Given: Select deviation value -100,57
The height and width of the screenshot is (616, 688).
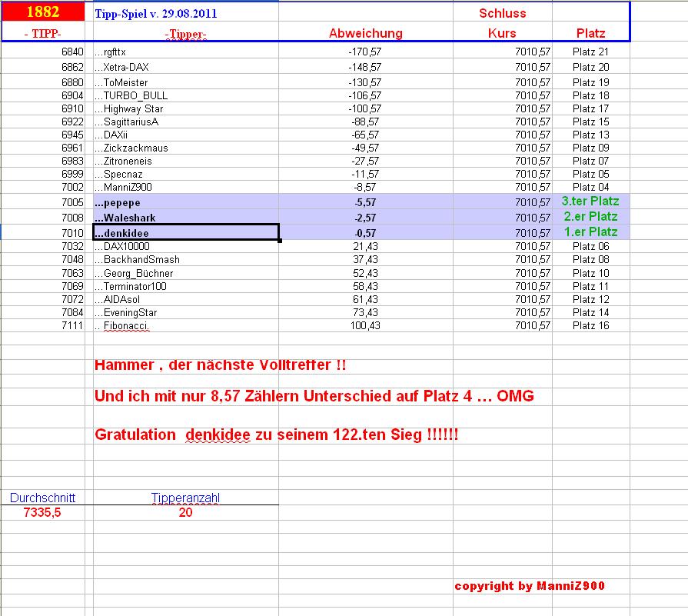Looking at the screenshot, I should [x=365, y=108].
